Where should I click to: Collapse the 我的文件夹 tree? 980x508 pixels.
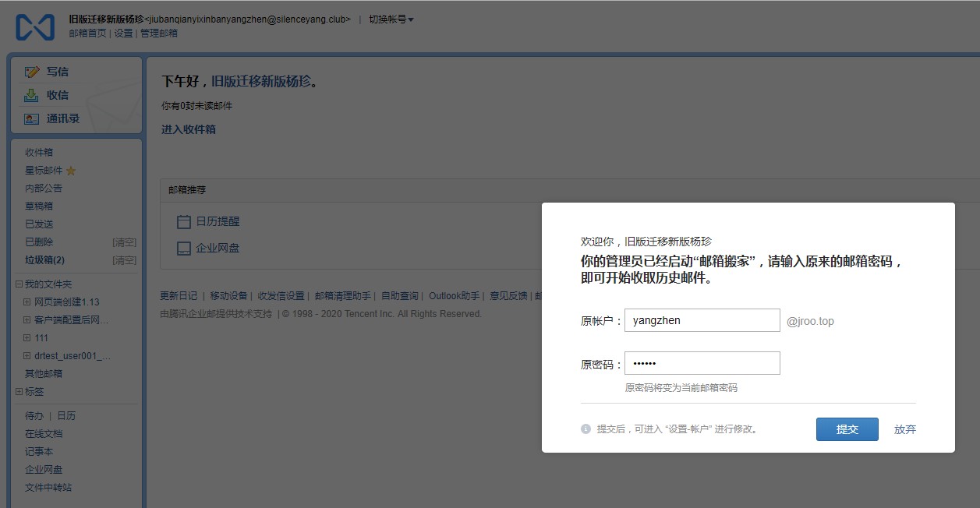pos(19,284)
